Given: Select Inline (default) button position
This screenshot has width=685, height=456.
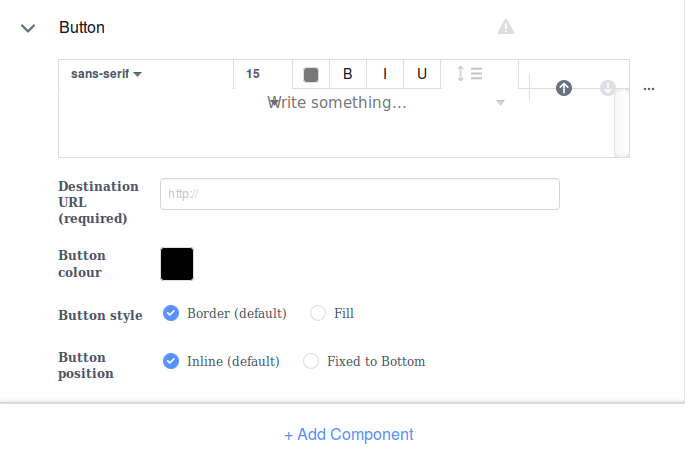Looking at the screenshot, I should point(171,361).
